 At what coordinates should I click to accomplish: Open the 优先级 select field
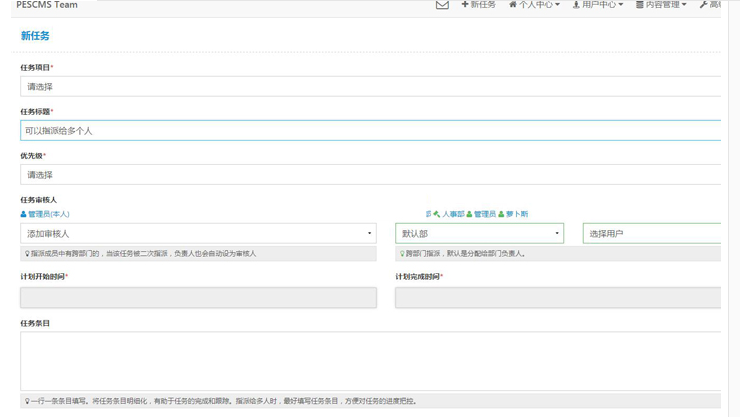370,175
